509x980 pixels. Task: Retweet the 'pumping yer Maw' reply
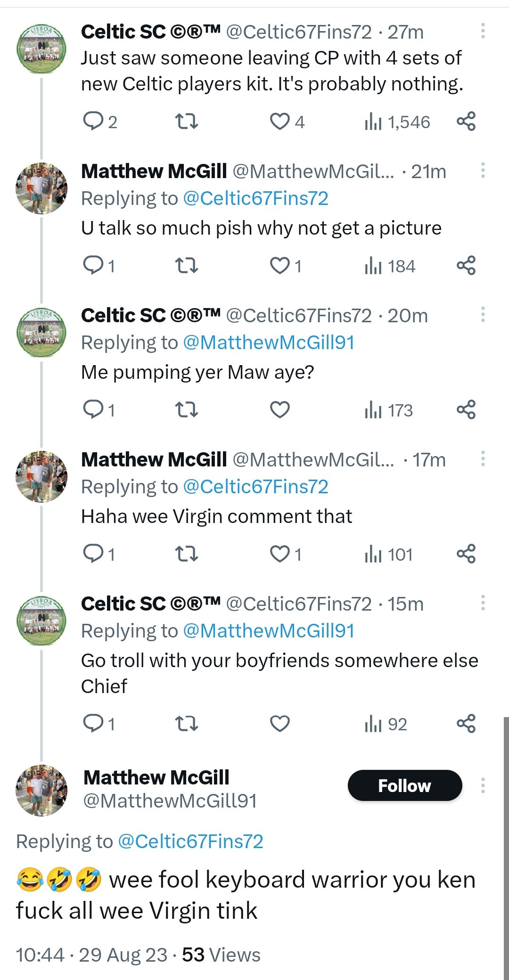187,410
